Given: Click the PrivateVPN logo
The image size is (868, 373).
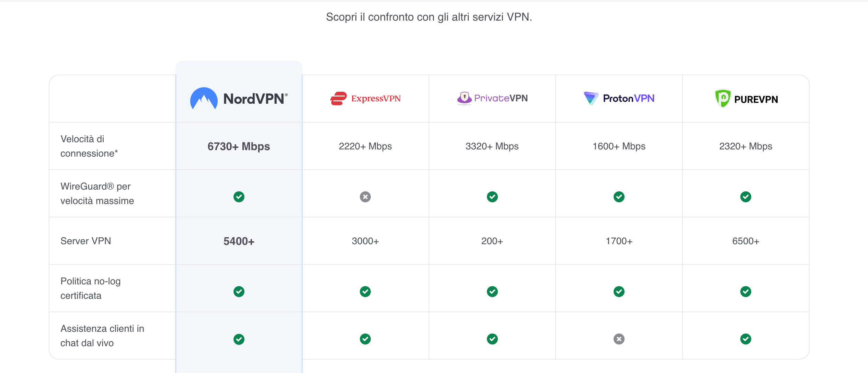Looking at the screenshot, I should (492, 98).
